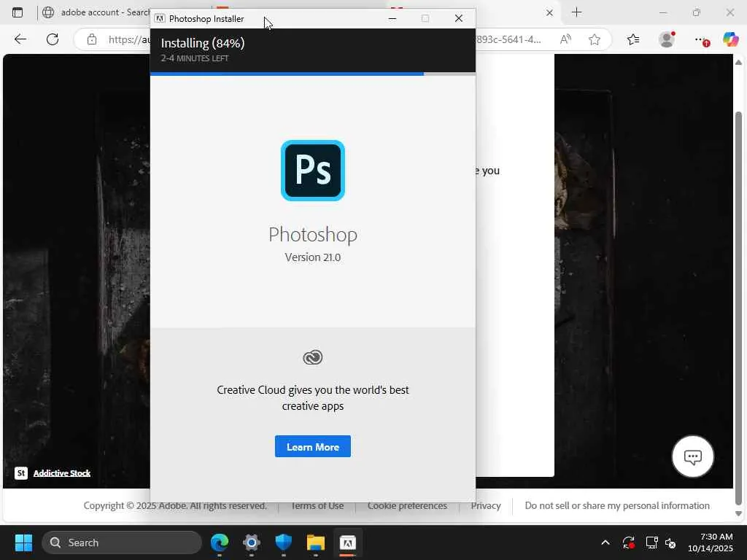Click Adobe installer taskbar icon
The image size is (747, 560).
348,542
